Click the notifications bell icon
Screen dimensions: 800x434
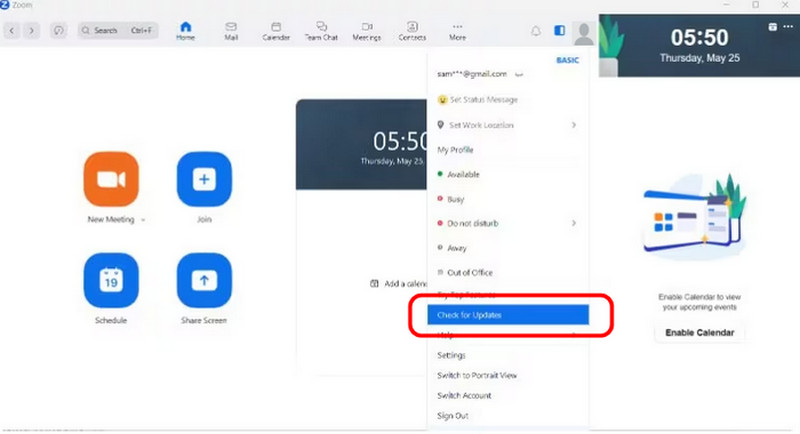[536, 31]
